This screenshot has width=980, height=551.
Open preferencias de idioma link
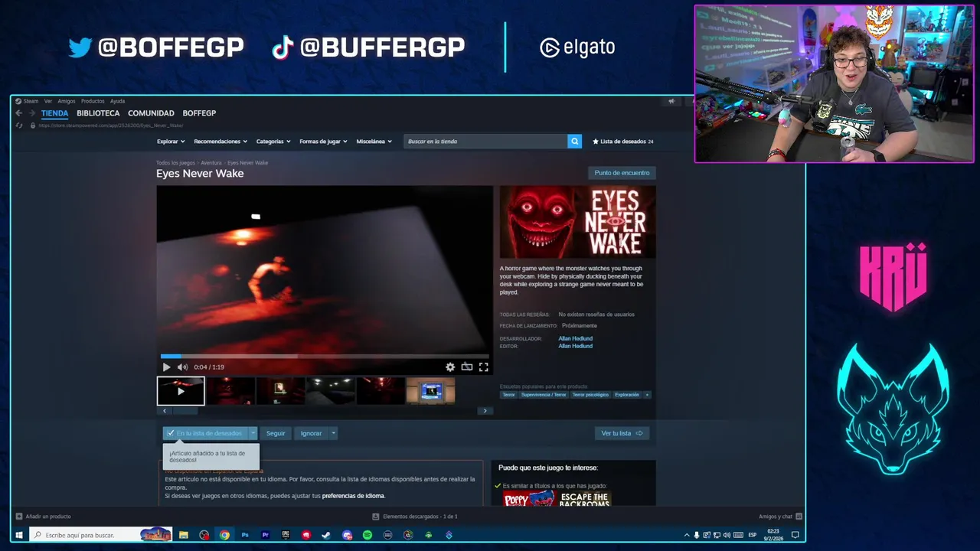353,496
